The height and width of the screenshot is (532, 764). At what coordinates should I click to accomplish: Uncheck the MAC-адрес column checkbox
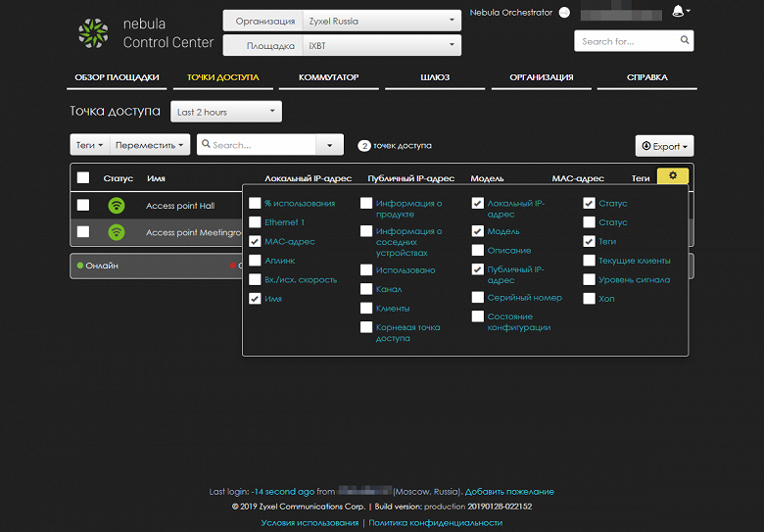point(255,241)
